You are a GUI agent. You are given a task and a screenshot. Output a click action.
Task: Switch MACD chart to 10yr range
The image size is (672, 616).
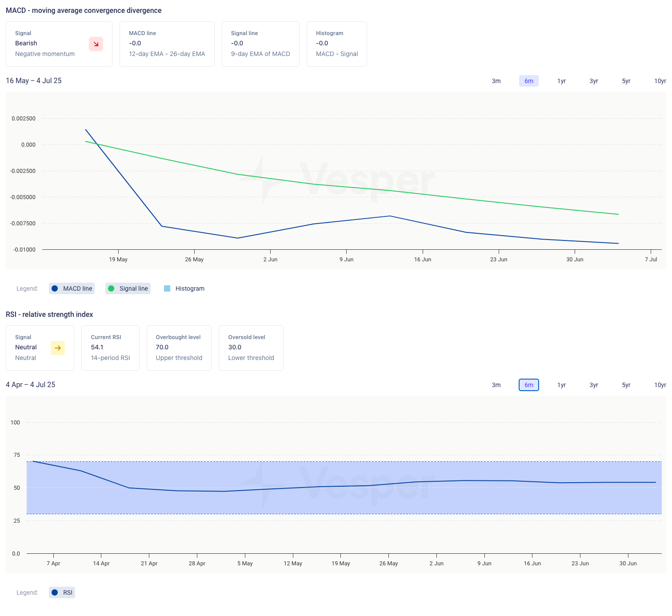coord(660,81)
